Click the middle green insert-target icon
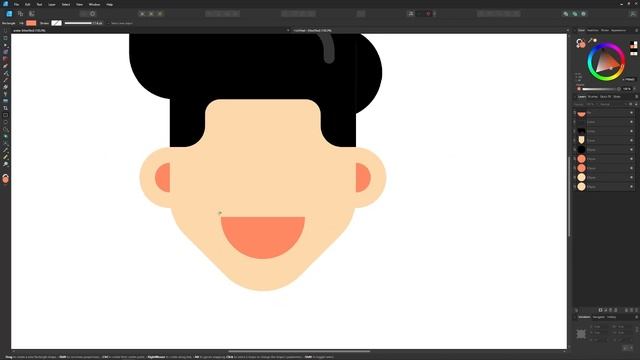This screenshot has height=360, width=640. coord(575,13)
